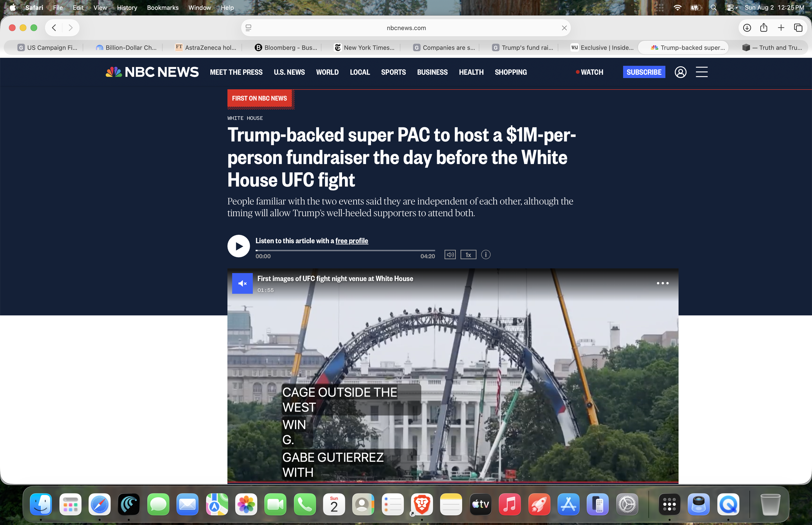Open Wi-Fi status in menu bar
The width and height of the screenshot is (812, 525).
point(678,7)
